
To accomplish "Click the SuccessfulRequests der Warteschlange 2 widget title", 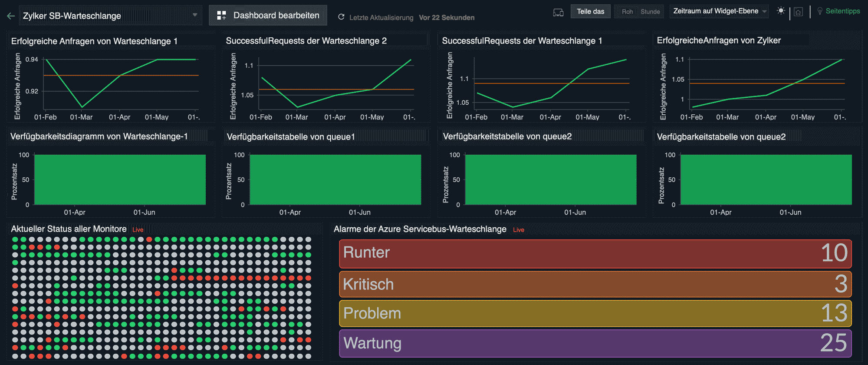I will coord(306,41).
